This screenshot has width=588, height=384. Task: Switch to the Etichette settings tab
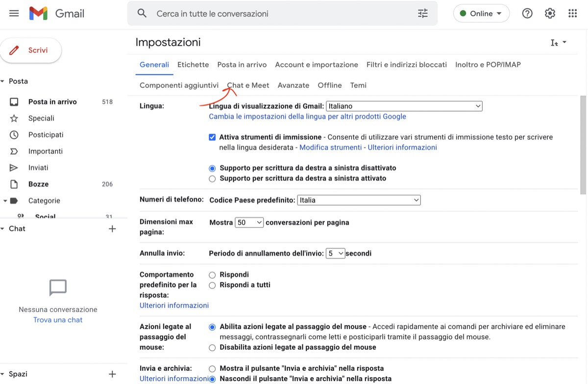pos(193,65)
